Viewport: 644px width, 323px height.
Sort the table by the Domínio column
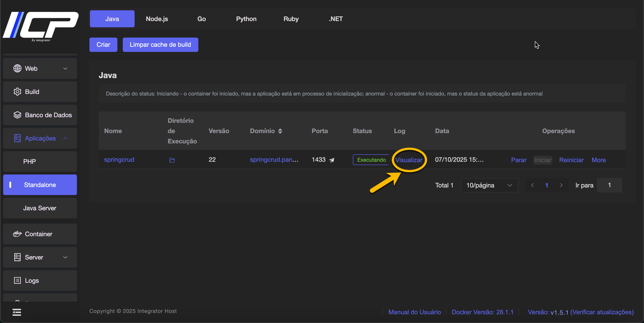(x=280, y=131)
